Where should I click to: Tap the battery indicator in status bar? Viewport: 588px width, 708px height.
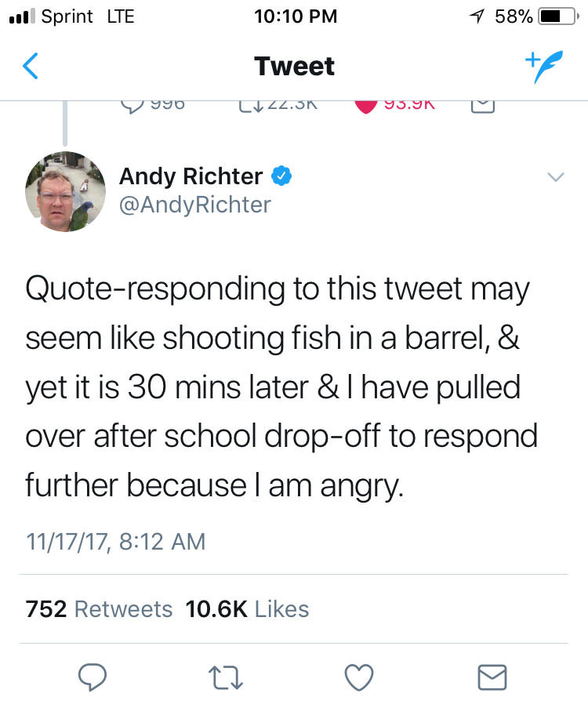pos(555,16)
